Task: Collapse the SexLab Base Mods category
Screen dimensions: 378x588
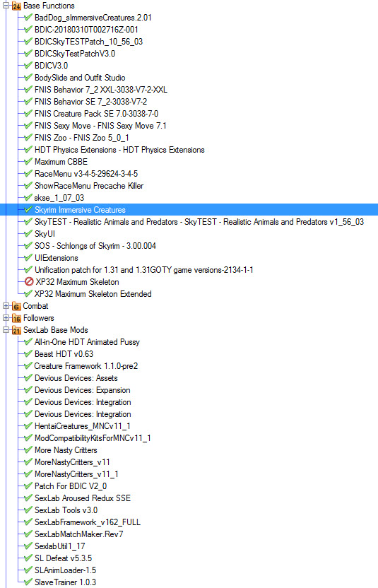Action: coord(6,330)
